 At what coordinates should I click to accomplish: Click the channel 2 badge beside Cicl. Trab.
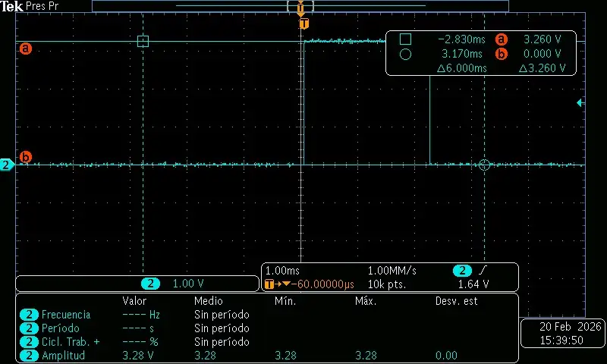pos(29,342)
